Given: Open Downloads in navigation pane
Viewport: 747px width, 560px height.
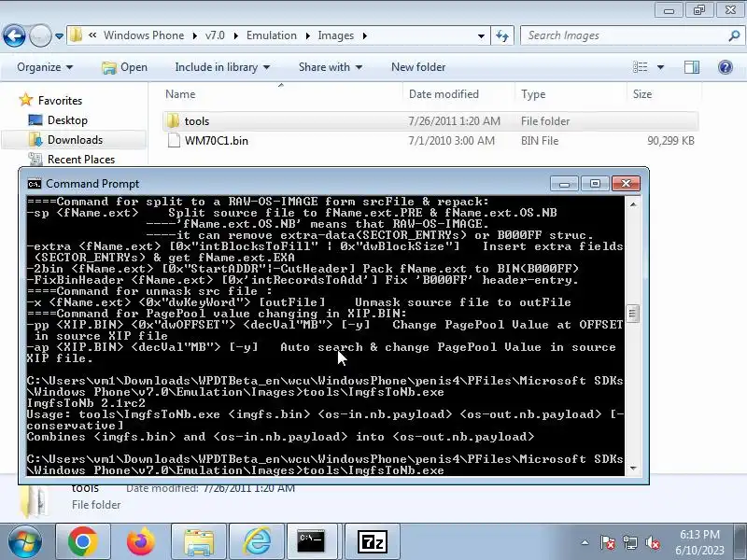Looking at the screenshot, I should [75, 140].
